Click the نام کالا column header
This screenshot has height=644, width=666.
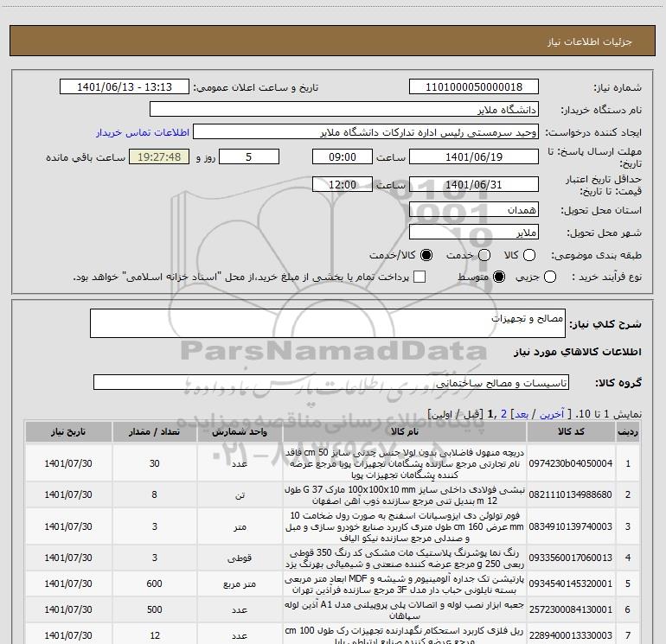coord(405,431)
